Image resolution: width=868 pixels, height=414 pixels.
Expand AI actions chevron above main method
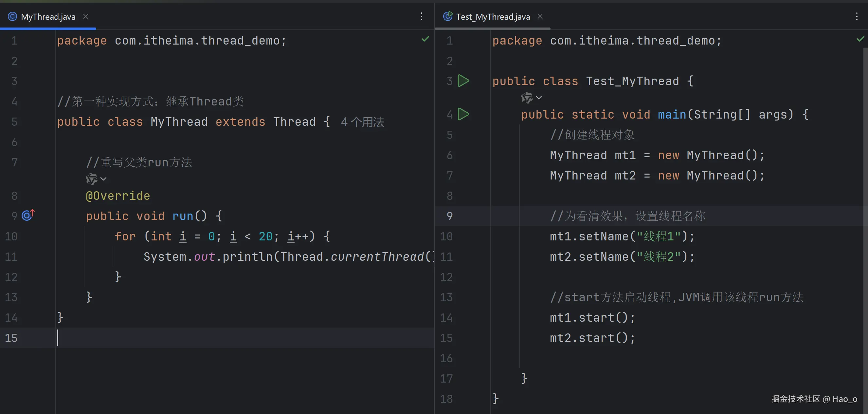pos(539,97)
